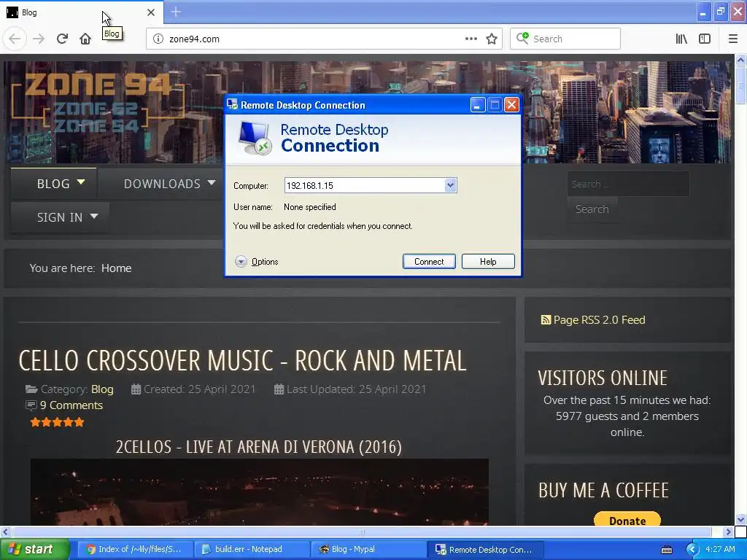The width and height of the screenshot is (747, 560).
Task: Open the Library icon in browser toolbar
Action: [x=681, y=39]
